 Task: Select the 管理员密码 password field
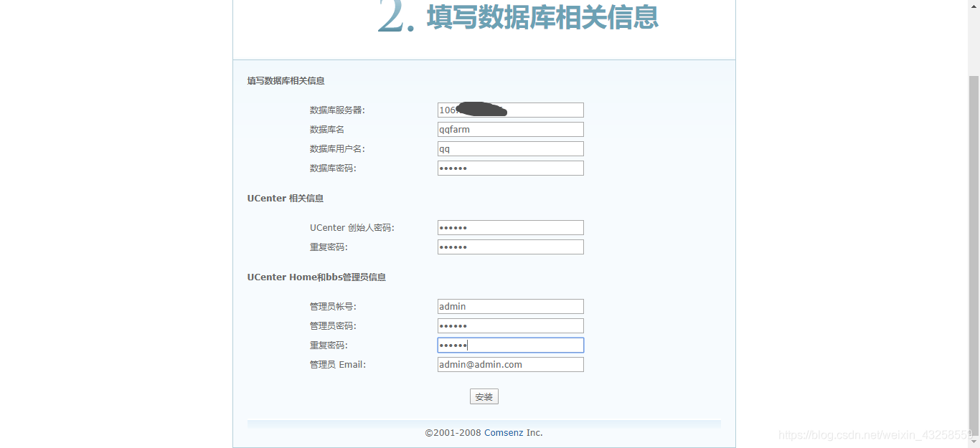pyautogui.click(x=511, y=326)
